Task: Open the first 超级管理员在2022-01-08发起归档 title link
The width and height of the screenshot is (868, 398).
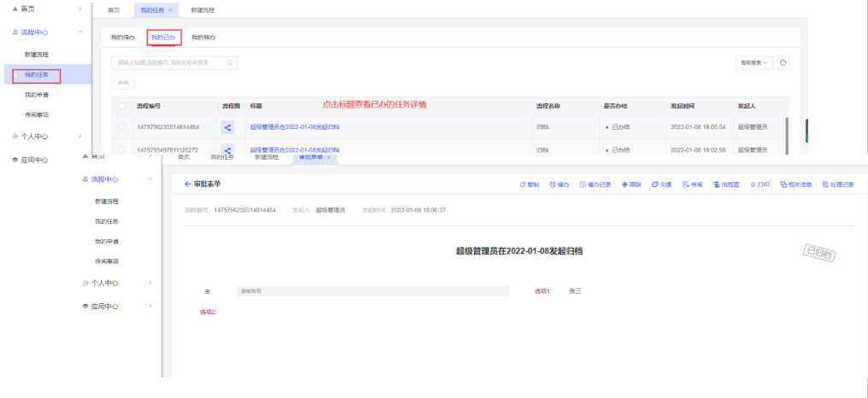Action: (294, 127)
